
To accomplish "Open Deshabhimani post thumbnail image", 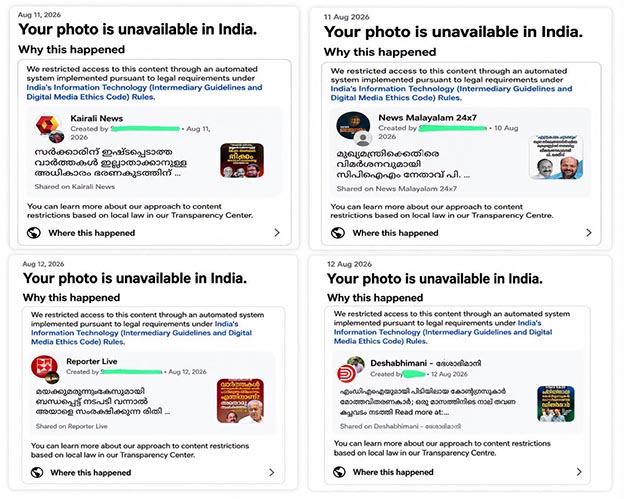I will click(556, 403).
